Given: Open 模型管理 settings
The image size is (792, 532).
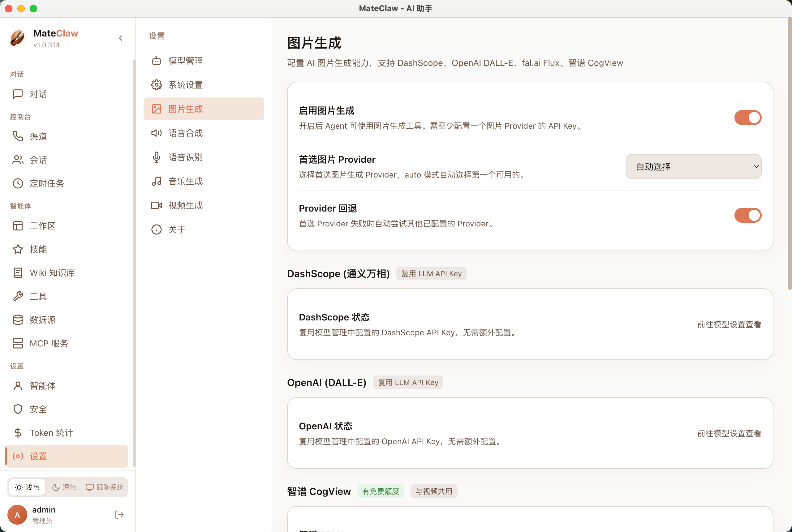Looking at the screenshot, I should click(185, 60).
